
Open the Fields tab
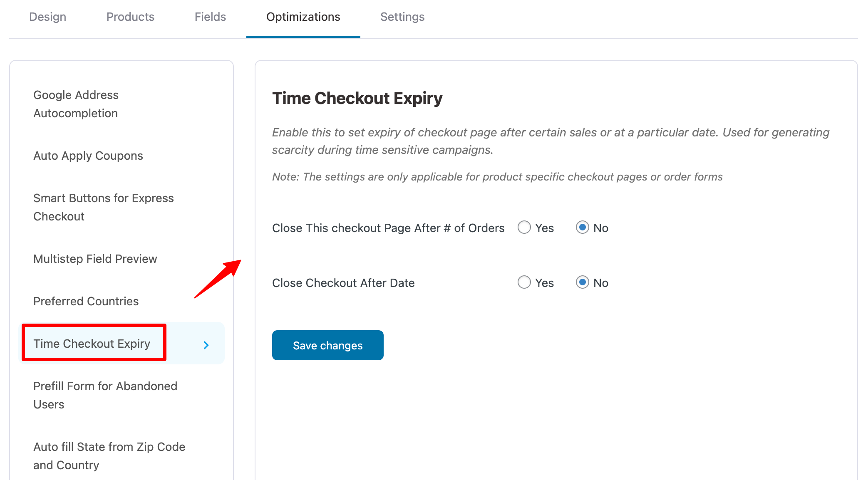pyautogui.click(x=210, y=17)
